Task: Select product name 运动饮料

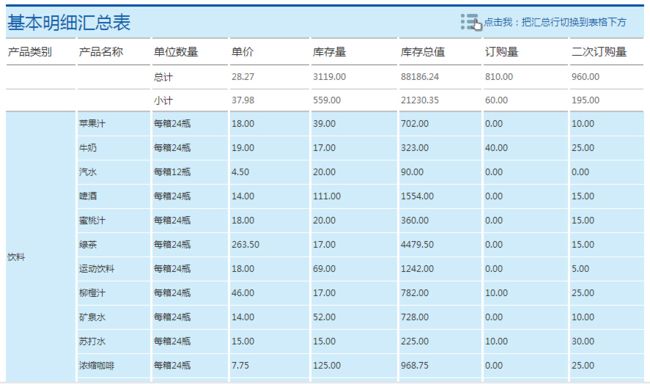Action: tap(97, 269)
